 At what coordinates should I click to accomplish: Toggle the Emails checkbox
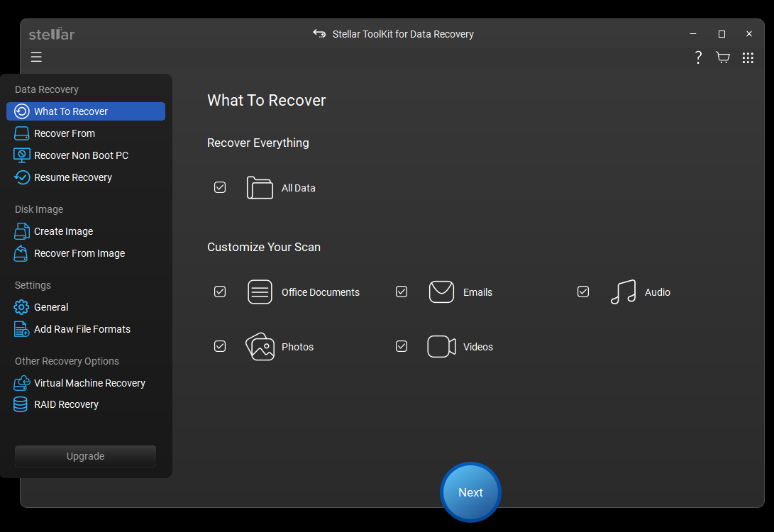(402, 292)
